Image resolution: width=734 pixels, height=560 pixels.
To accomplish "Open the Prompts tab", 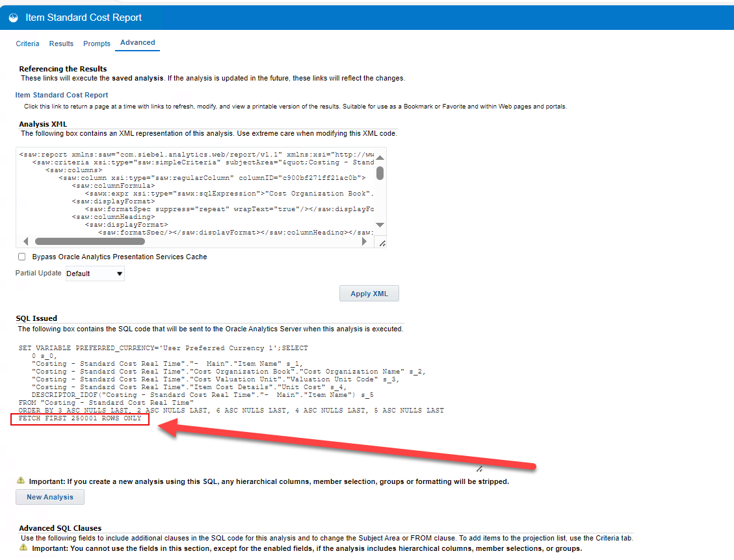I will (96, 44).
